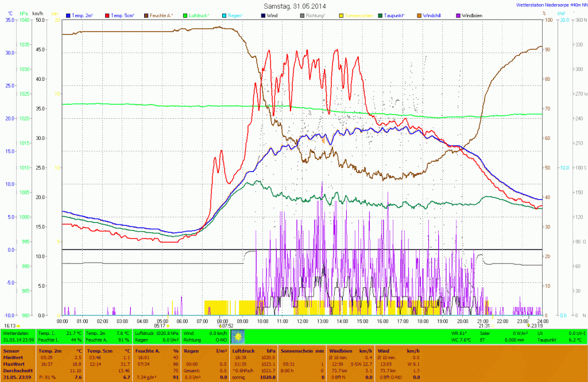588x382 pixels.
Task: Click the brown Feuchte A. legend square
Action: point(147,15)
